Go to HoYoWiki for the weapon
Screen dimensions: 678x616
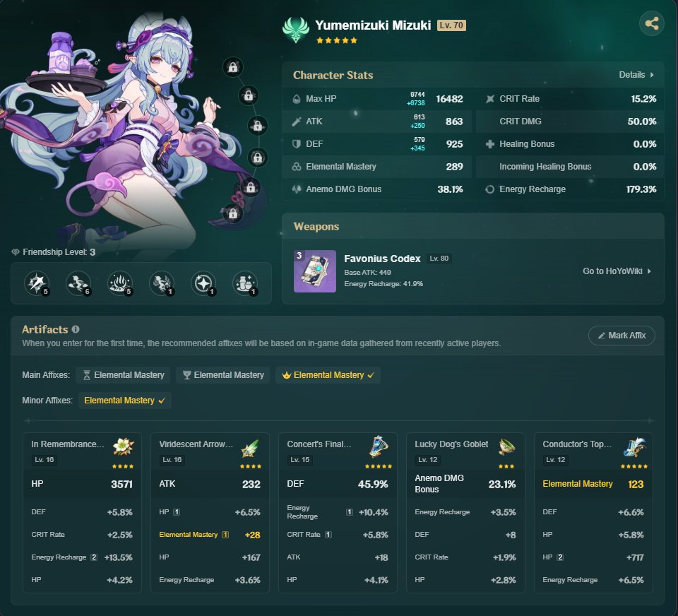[x=617, y=271]
